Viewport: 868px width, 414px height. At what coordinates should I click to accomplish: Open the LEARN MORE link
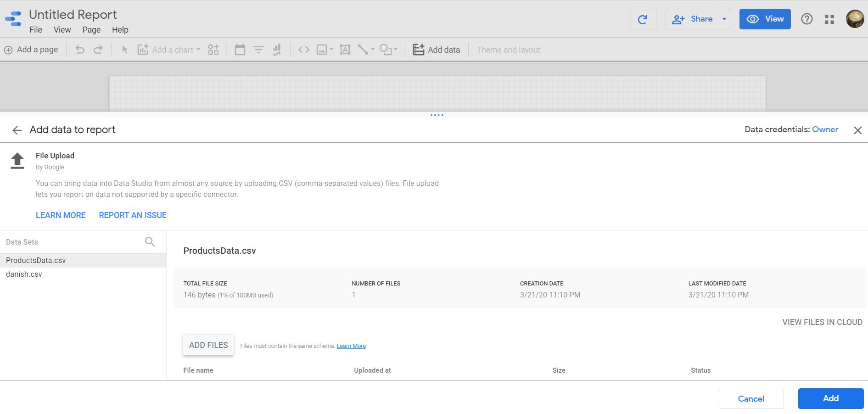point(61,215)
